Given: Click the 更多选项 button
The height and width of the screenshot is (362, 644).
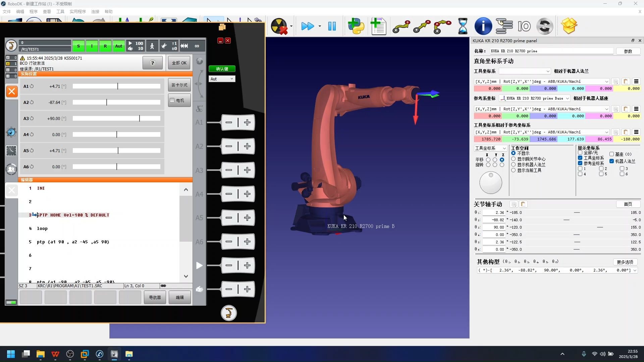Looking at the screenshot, I should [625, 262].
